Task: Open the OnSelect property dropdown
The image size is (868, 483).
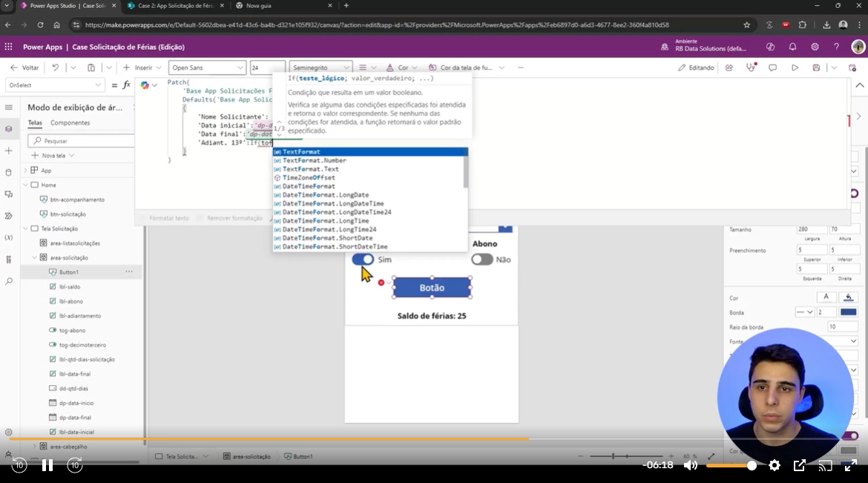Action: (54, 85)
